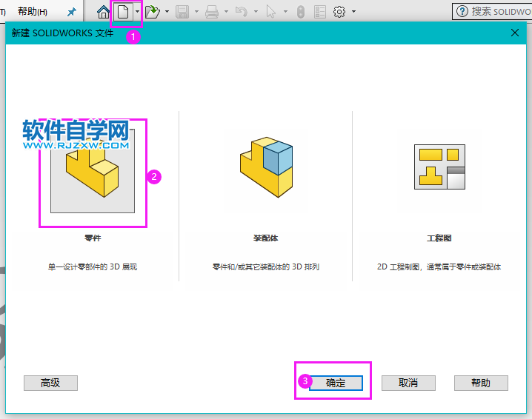Close the 新建 SOLIDWORKS 文件 dialog

(515, 33)
